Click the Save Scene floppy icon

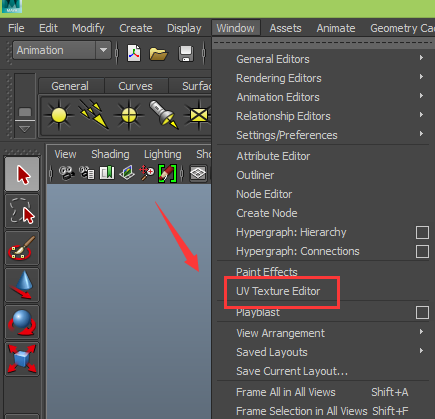point(186,53)
